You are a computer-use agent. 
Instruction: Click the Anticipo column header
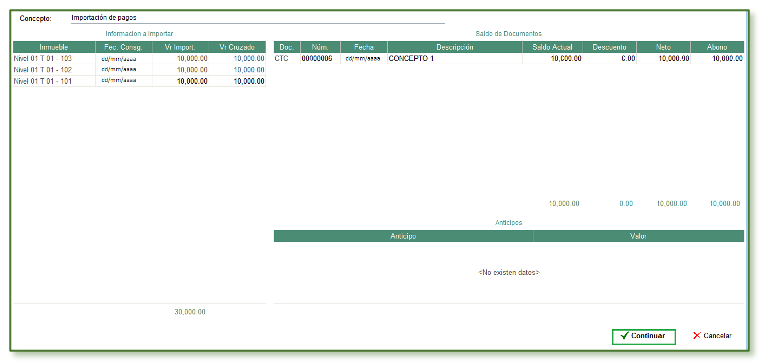pos(403,236)
